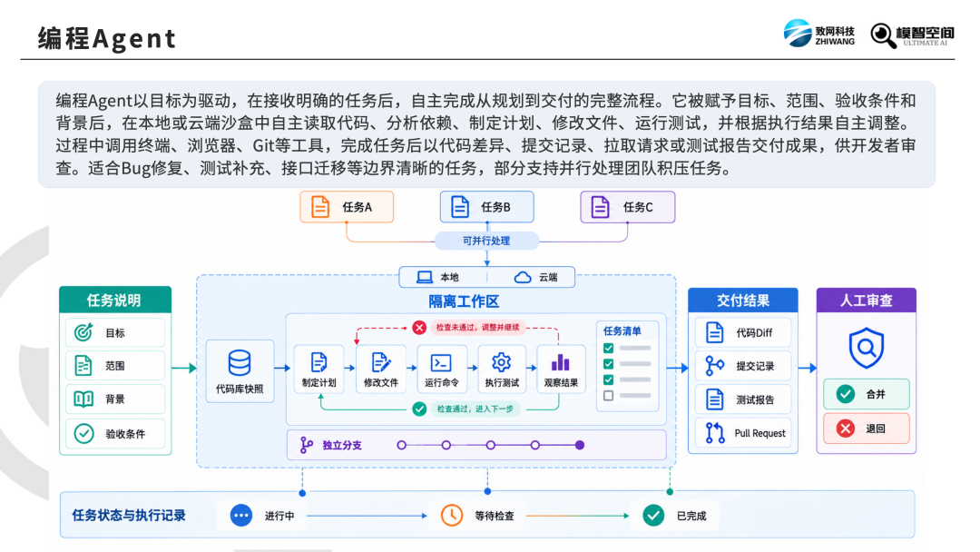
Task: Click the 代码库快照 database icon
Action: pos(240,362)
